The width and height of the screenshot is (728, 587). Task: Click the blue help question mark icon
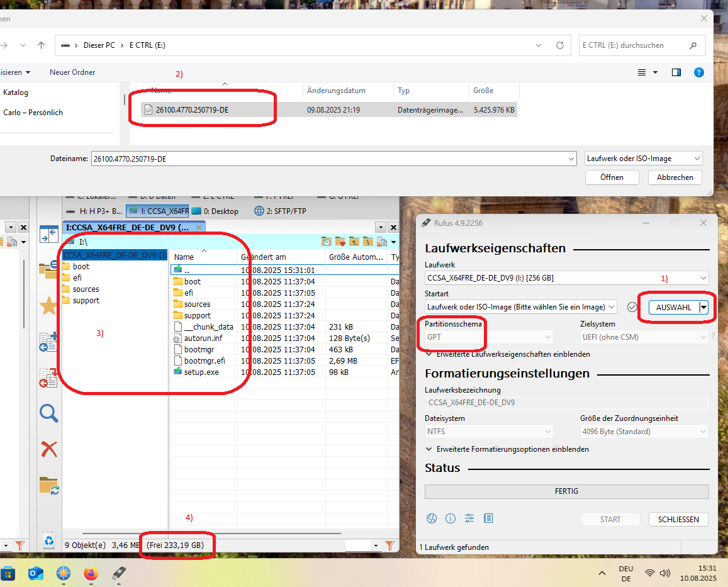pyautogui.click(x=699, y=72)
